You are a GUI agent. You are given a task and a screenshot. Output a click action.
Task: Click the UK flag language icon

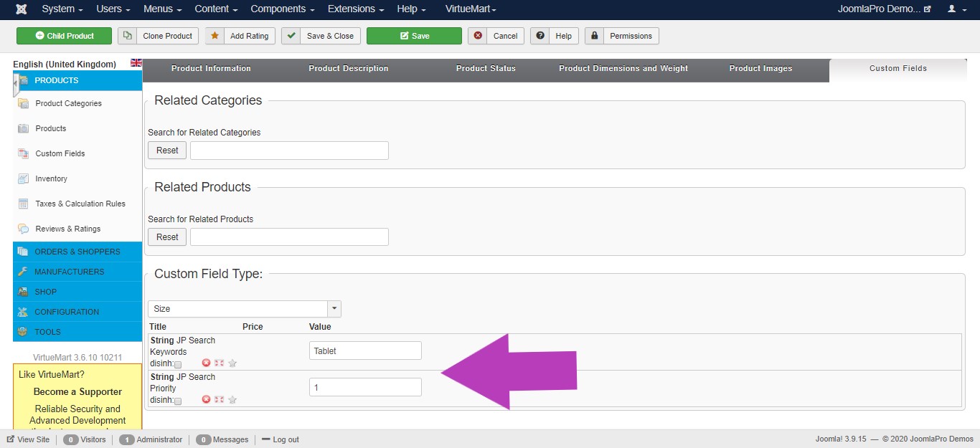click(x=136, y=63)
